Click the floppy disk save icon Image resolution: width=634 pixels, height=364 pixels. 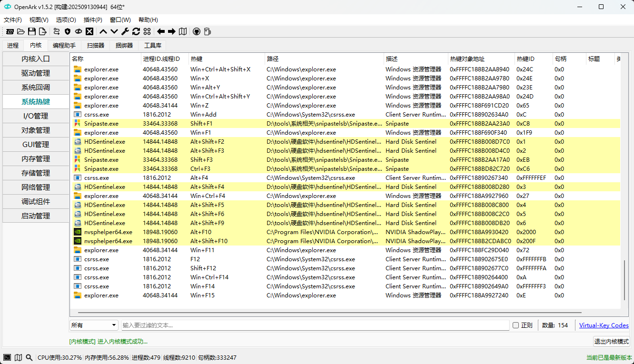32,31
